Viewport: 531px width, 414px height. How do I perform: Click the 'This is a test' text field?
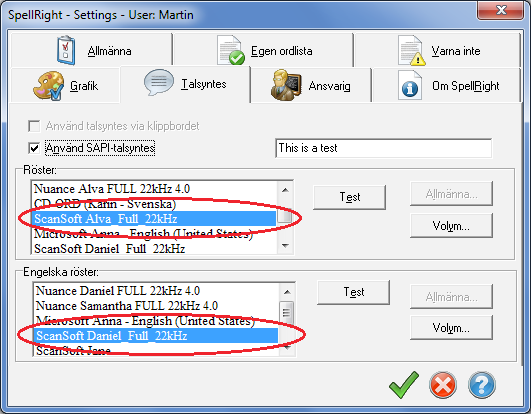pos(383,148)
